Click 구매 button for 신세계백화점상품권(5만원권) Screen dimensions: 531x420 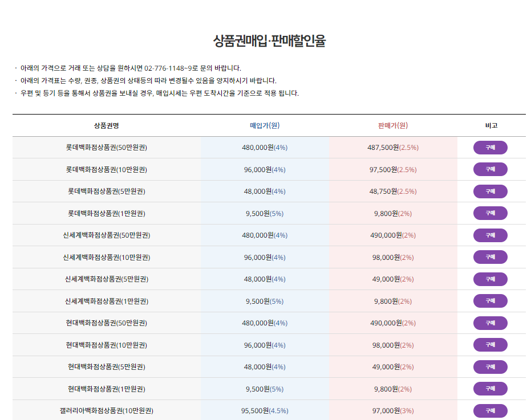pos(490,279)
